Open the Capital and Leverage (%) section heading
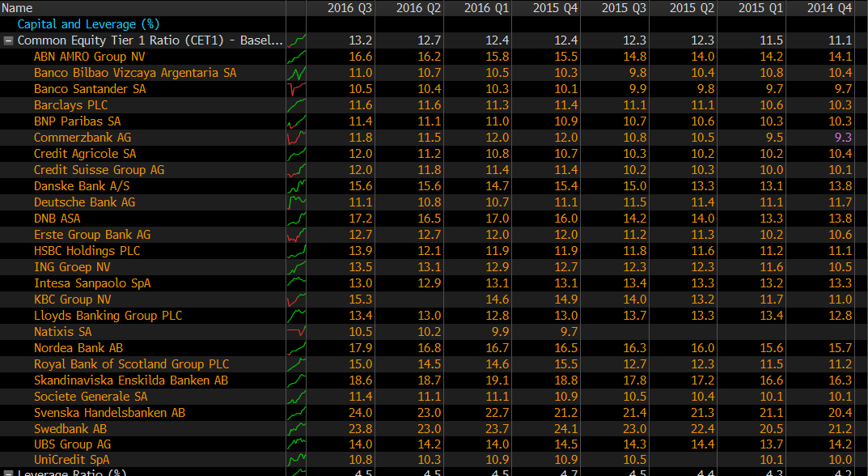This screenshot has width=868, height=476. point(88,24)
